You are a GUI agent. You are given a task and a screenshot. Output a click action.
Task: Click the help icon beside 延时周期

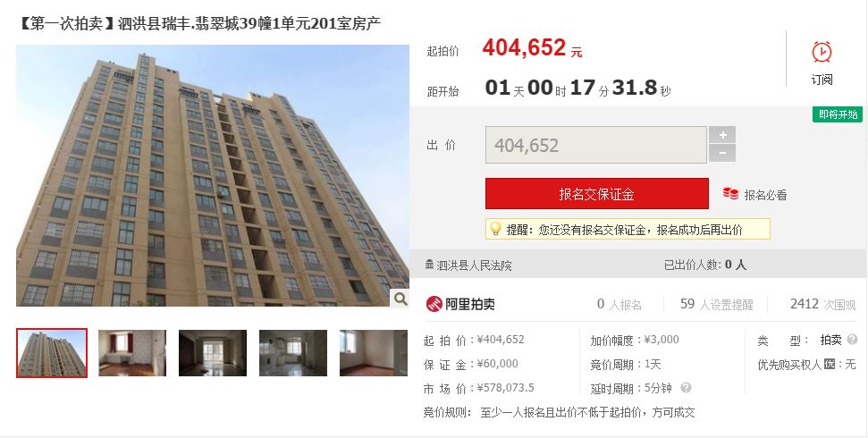pyautogui.click(x=686, y=388)
